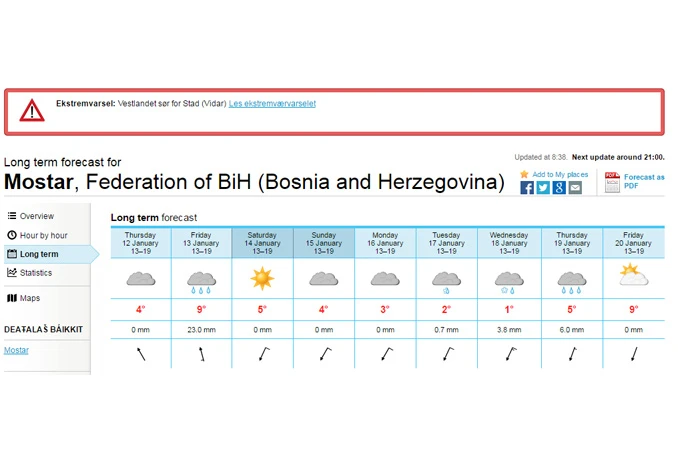The width and height of the screenshot is (678, 458).
Task: Click the 1° temperature on Wednesday
Action: pos(509,309)
